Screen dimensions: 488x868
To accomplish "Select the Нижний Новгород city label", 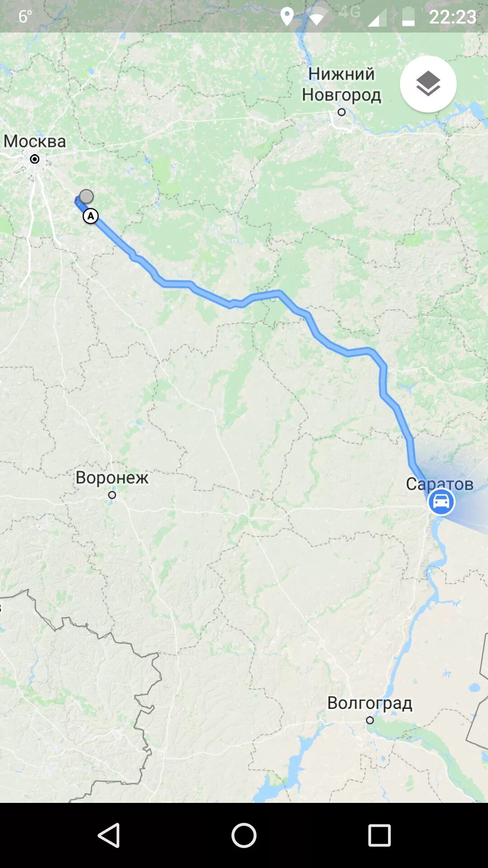I will (x=342, y=84).
